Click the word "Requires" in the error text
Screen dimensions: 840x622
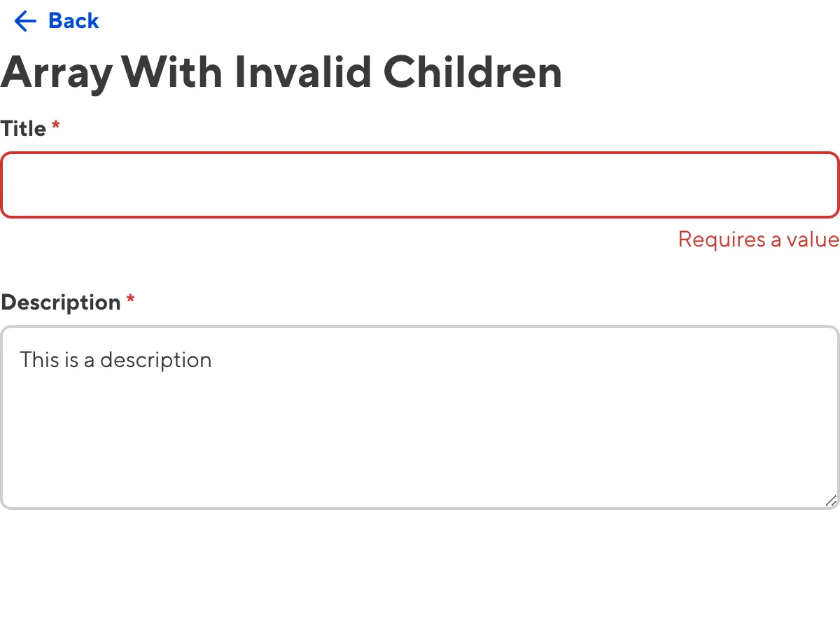tap(722, 240)
